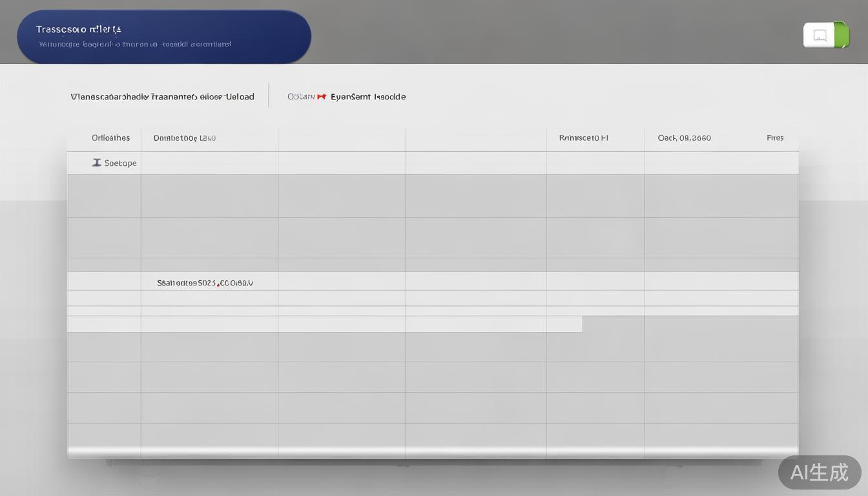Click the icon left of Soetope
This screenshot has height=496, width=868.
coord(96,163)
